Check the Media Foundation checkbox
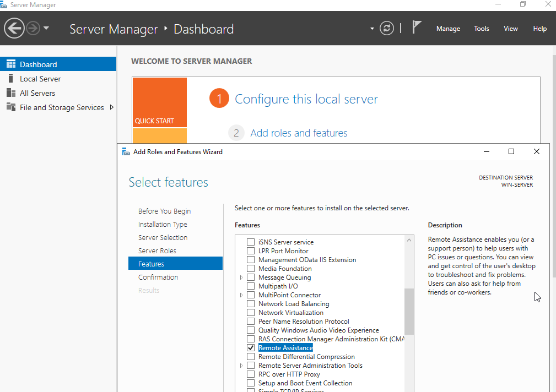This screenshot has height=392, width=556. (251, 269)
